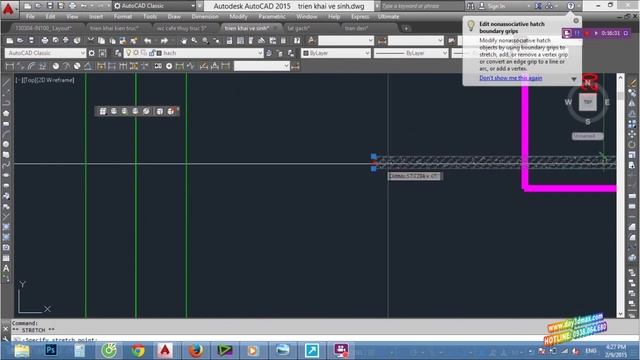Open the File menu

(x=30, y=17)
